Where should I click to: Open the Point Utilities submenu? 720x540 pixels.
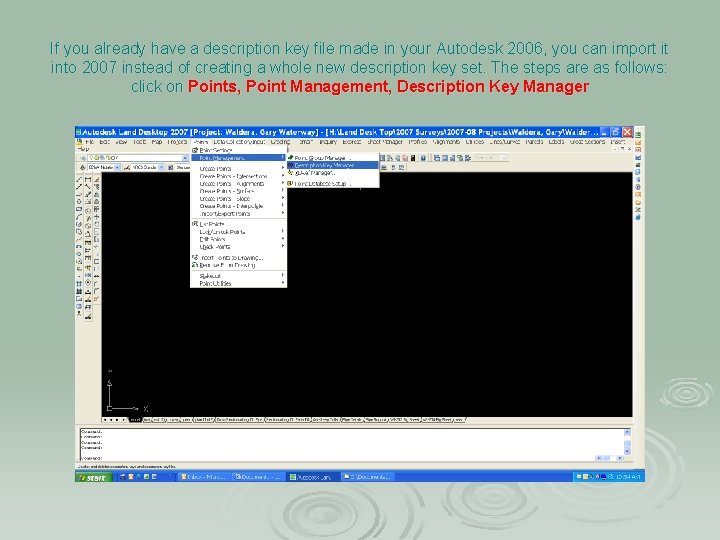pos(238,283)
